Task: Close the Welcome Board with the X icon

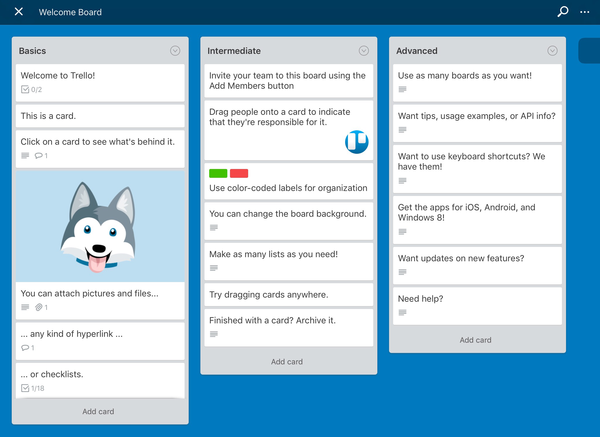Action: (x=18, y=12)
